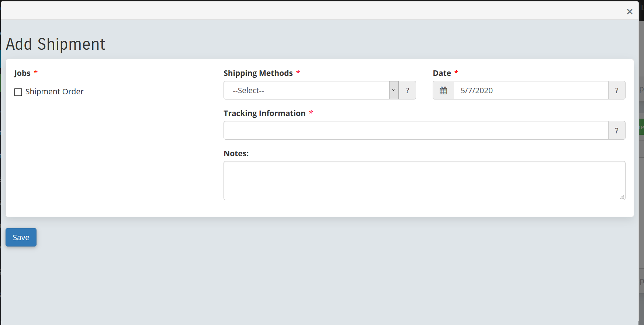Click the question mark beside the Date field
This screenshot has width=644, height=325.
point(616,90)
